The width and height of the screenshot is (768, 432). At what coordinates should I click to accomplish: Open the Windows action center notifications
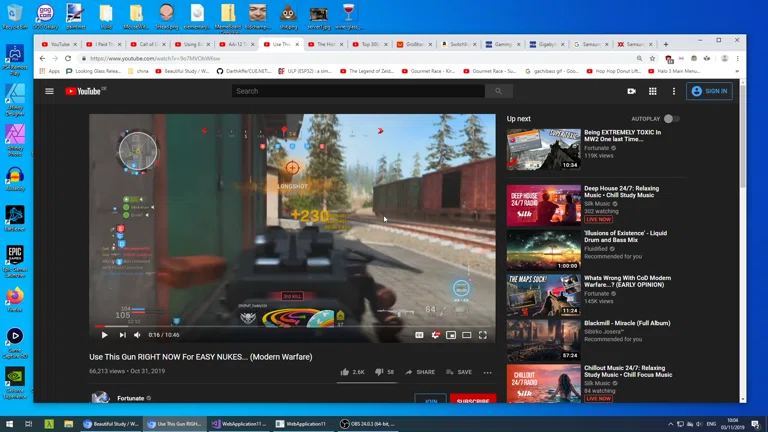(x=756, y=424)
